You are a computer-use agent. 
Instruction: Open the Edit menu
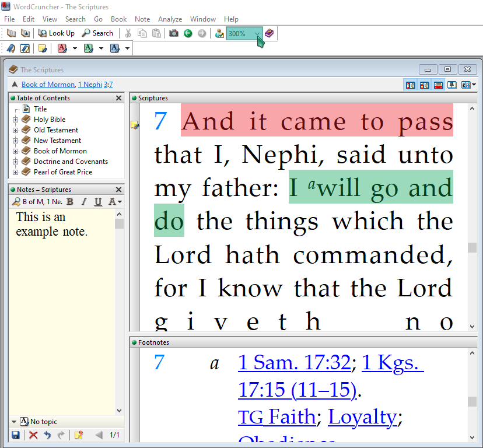[x=29, y=19]
